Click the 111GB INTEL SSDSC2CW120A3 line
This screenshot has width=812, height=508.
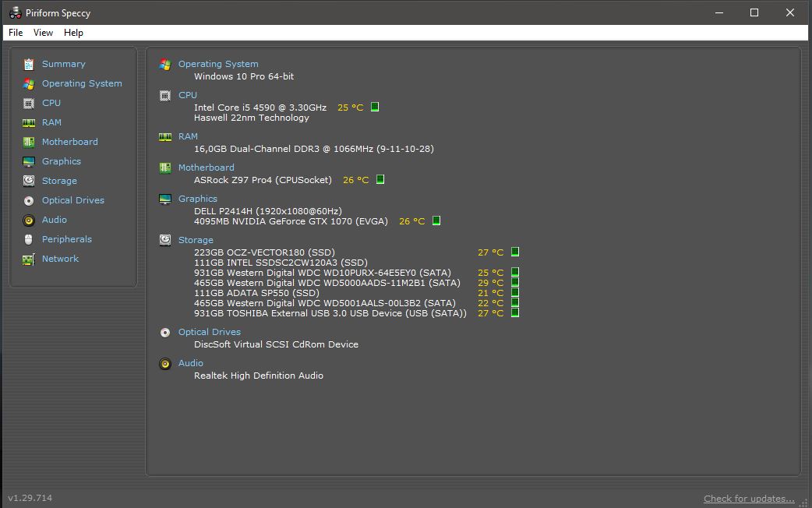[x=281, y=263]
